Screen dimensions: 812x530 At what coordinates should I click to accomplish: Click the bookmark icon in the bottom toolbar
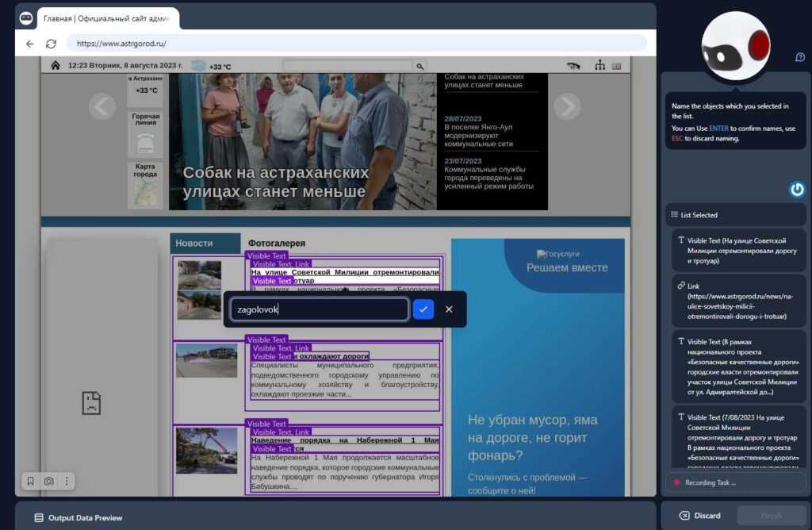(x=31, y=482)
